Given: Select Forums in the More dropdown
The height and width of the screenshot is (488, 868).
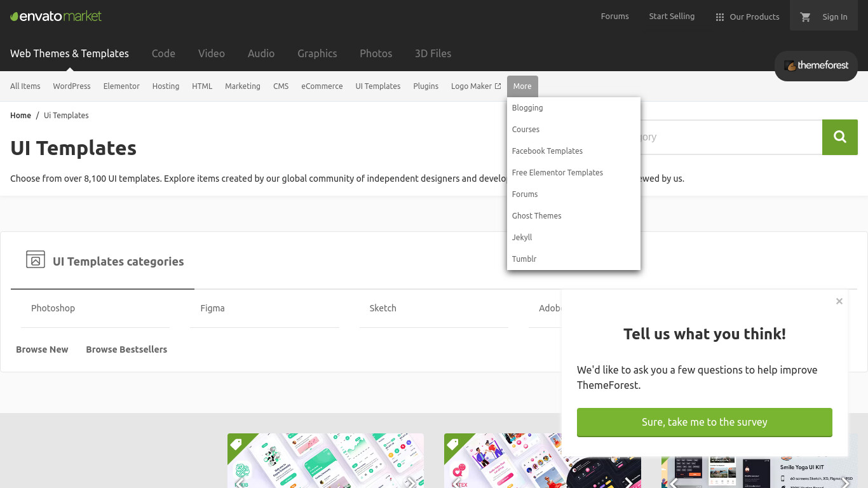Looking at the screenshot, I should [x=574, y=194].
